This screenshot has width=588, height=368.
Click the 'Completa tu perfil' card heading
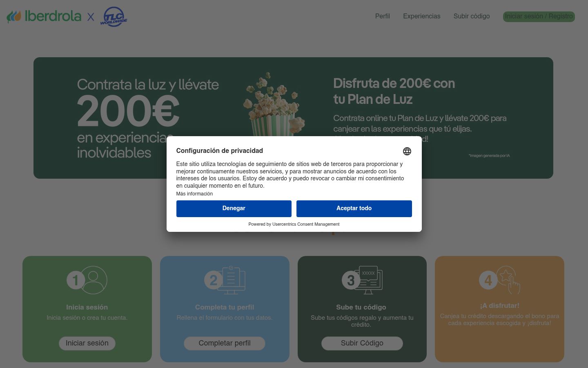point(225,307)
